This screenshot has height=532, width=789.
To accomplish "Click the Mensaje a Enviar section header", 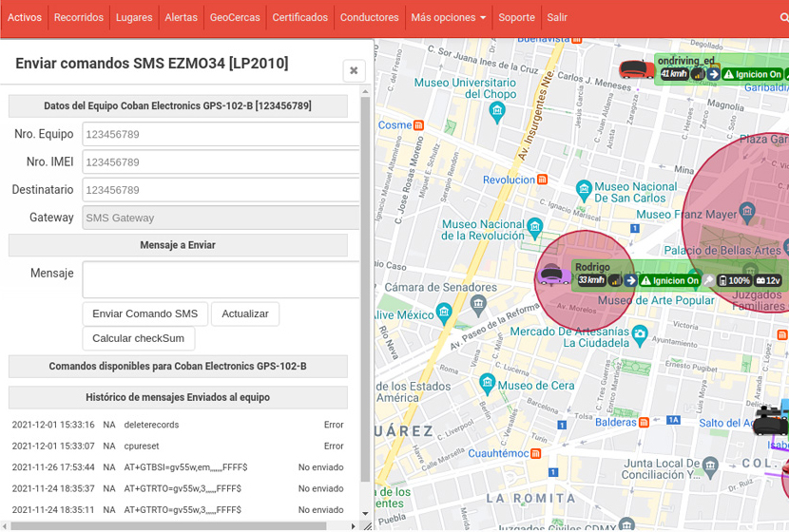I will (178, 245).
